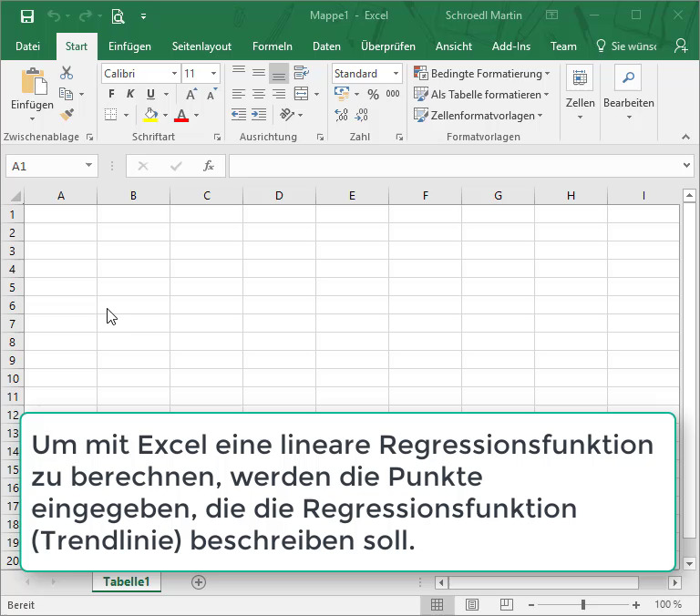
Task: Collapse the ribbon with the chevron
Action: coord(685,137)
